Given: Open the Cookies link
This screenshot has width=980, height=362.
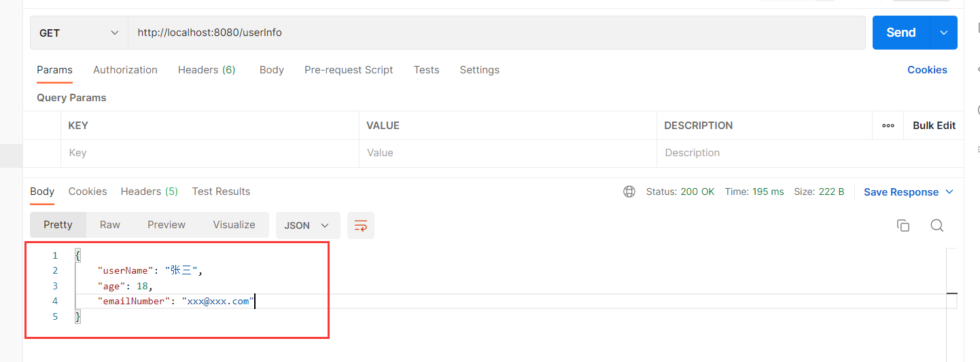Looking at the screenshot, I should (x=927, y=70).
